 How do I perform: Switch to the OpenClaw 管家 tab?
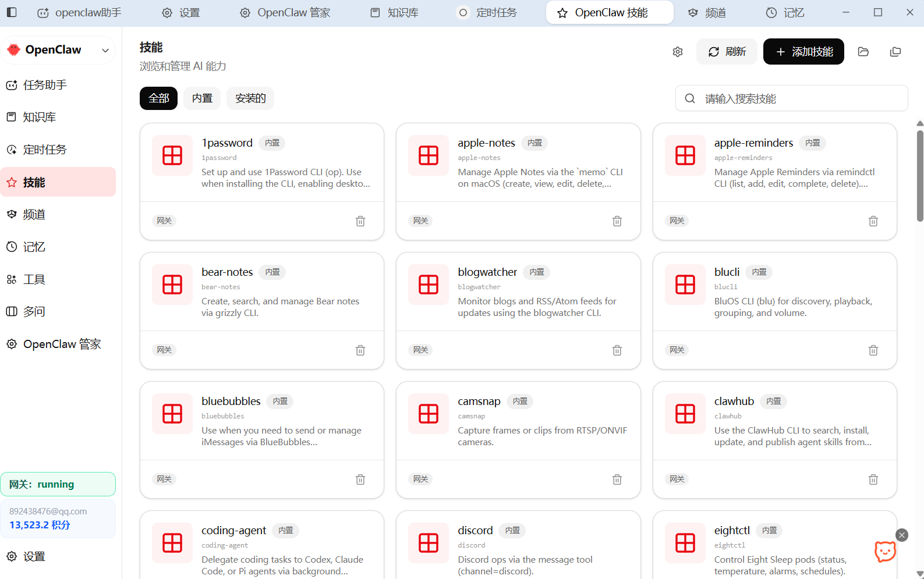tap(285, 13)
